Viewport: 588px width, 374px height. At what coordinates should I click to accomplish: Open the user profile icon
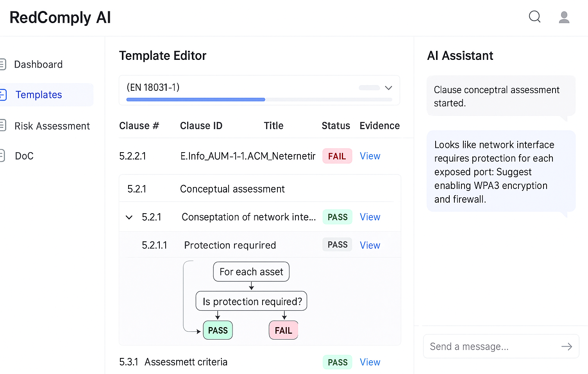(564, 17)
